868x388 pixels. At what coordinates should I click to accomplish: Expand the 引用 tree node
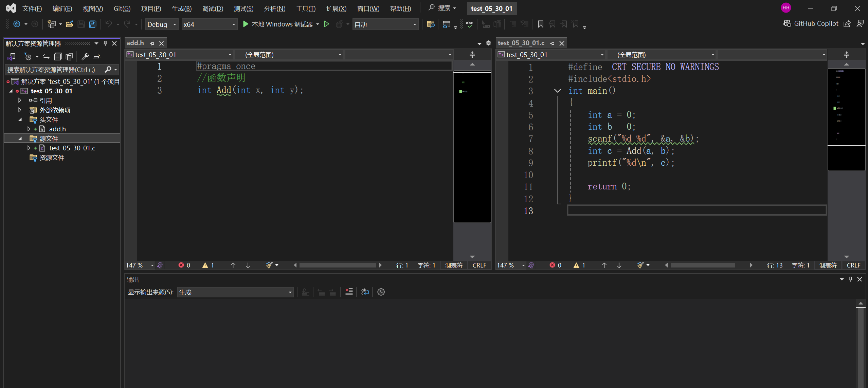pyautogui.click(x=20, y=100)
